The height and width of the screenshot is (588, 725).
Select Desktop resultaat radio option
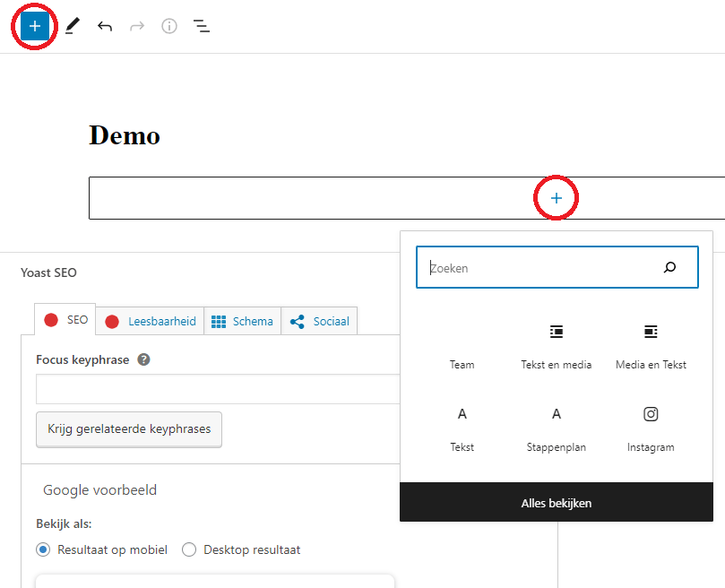pyautogui.click(x=189, y=549)
